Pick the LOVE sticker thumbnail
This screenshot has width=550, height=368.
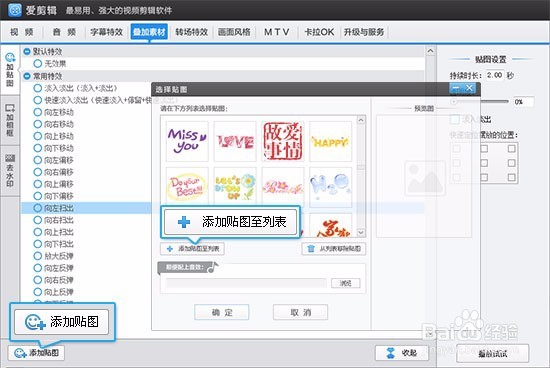(x=235, y=141)
